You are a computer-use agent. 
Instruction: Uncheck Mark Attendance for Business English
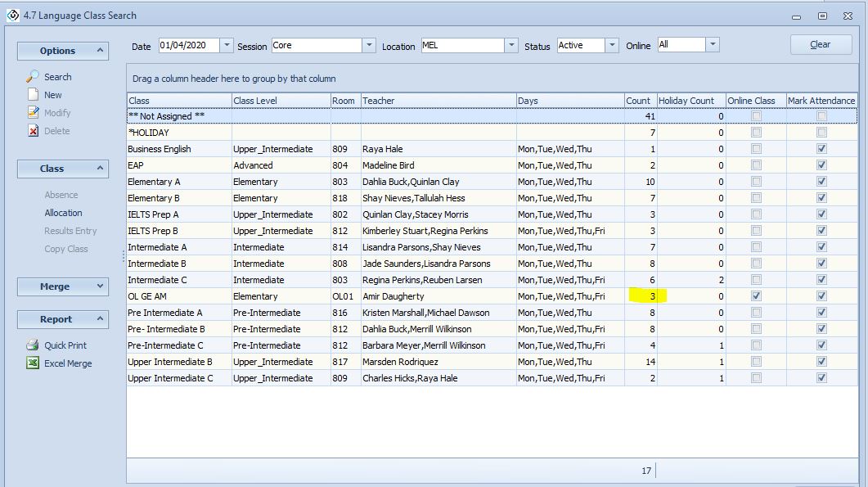(x=821, y=149)
